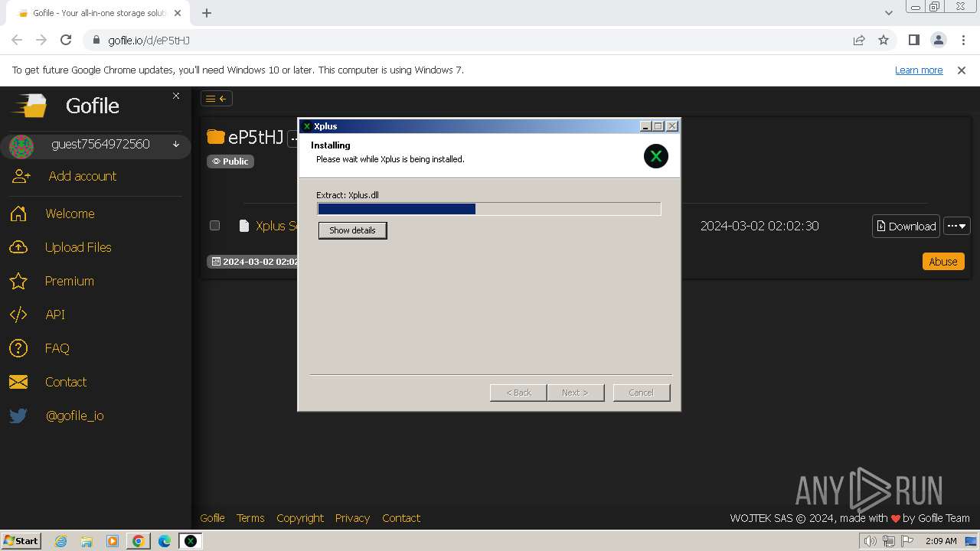Image resolution: width=980 pixels, height=551 pixels.
Task: Open taskbar file explorer
Action: [x=87, y=541]
